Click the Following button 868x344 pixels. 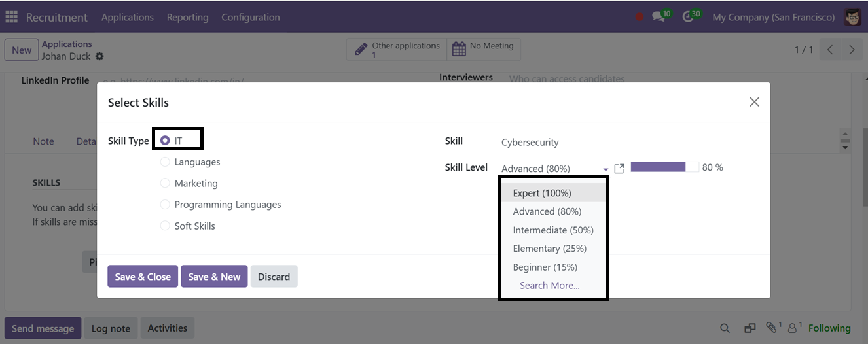[829, 328]
